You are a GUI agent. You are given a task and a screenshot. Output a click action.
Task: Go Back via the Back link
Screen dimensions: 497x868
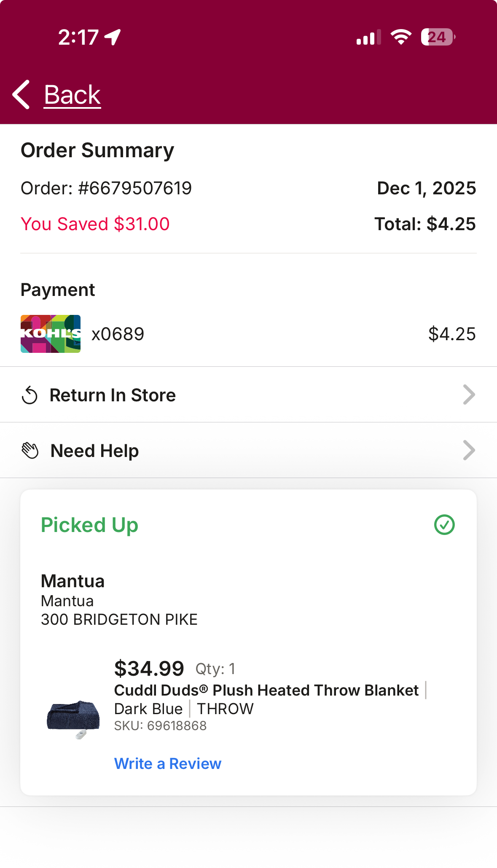point(72,94)
